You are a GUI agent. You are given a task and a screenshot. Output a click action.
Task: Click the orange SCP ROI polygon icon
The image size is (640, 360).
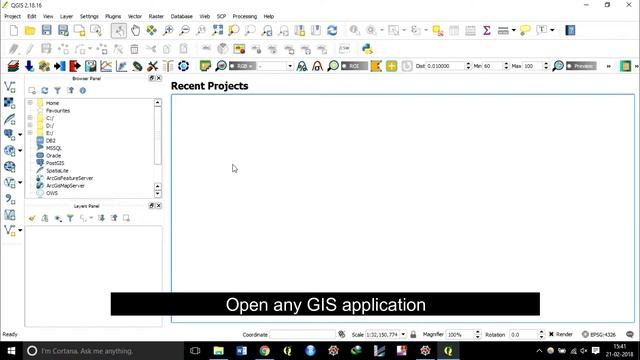click(376, 66)
